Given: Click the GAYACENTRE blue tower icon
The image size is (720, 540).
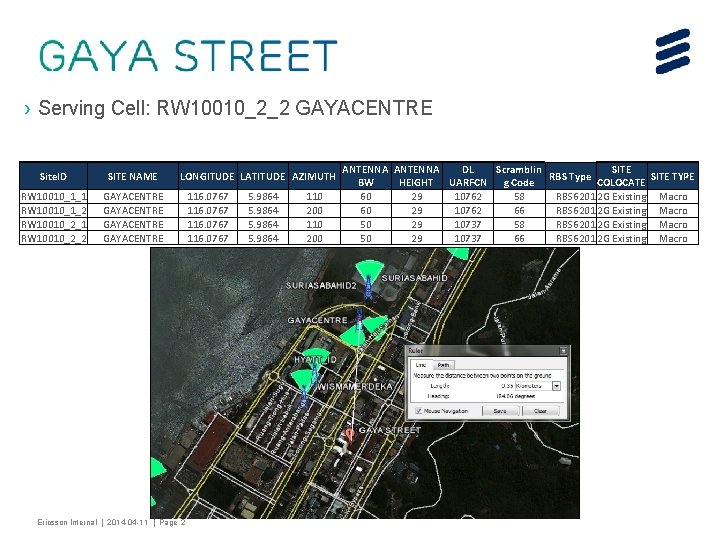Looking at the screenshot, I should point(360,320).
